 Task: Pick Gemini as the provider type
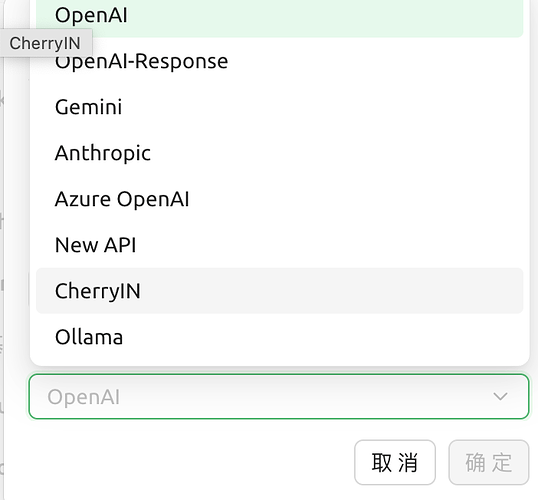(279, 107)
